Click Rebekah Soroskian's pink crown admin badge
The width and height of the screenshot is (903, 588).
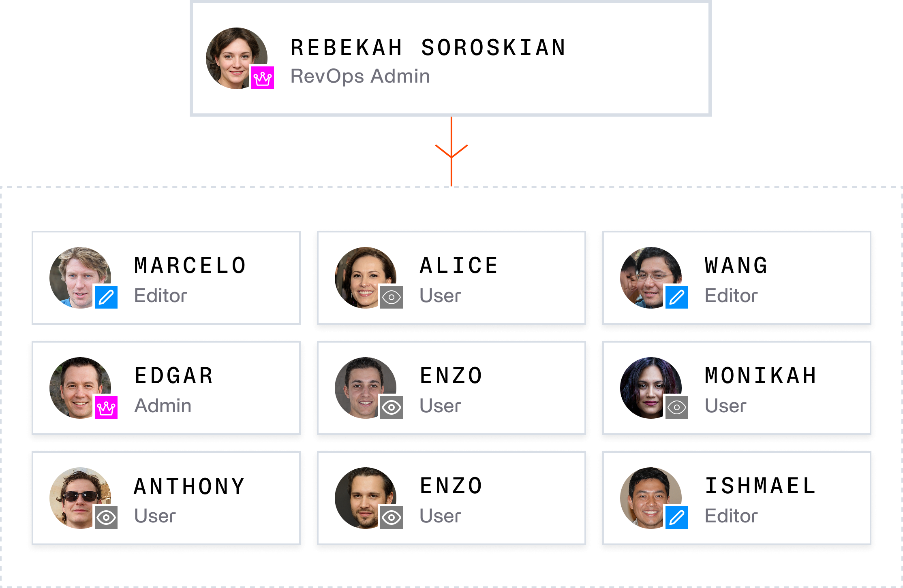click(263, 78)
